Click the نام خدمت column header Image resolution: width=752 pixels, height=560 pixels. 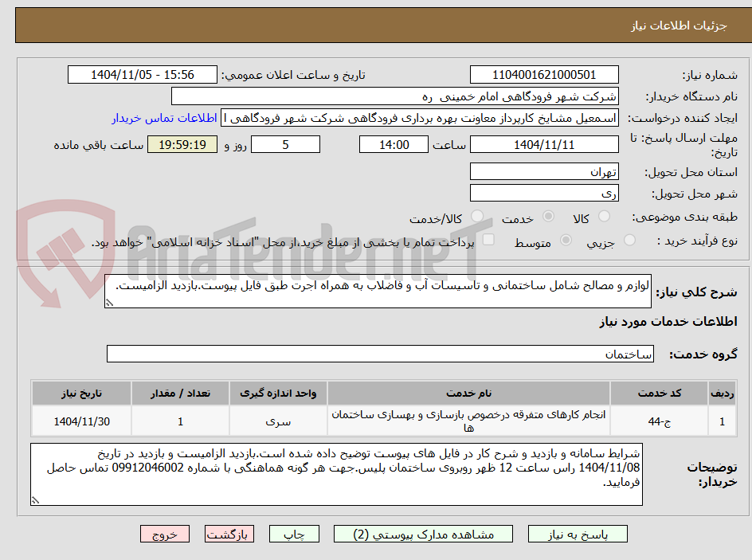click(469, 394)
